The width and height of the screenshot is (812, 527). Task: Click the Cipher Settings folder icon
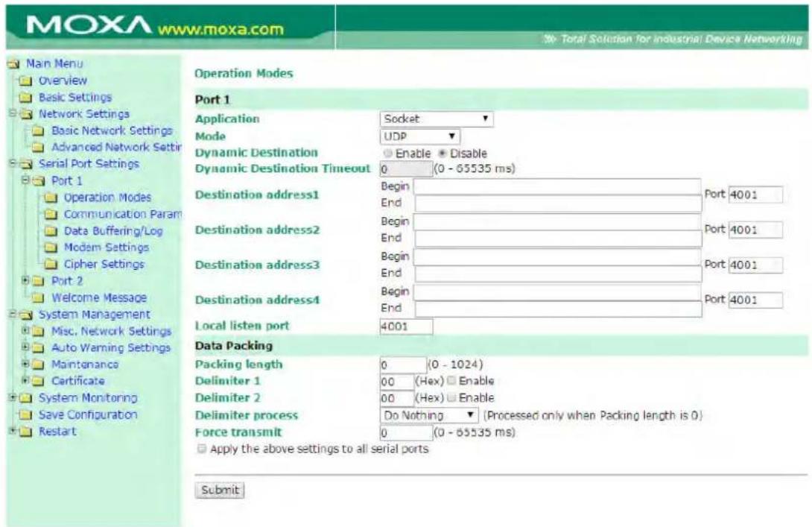pos(50,265)
